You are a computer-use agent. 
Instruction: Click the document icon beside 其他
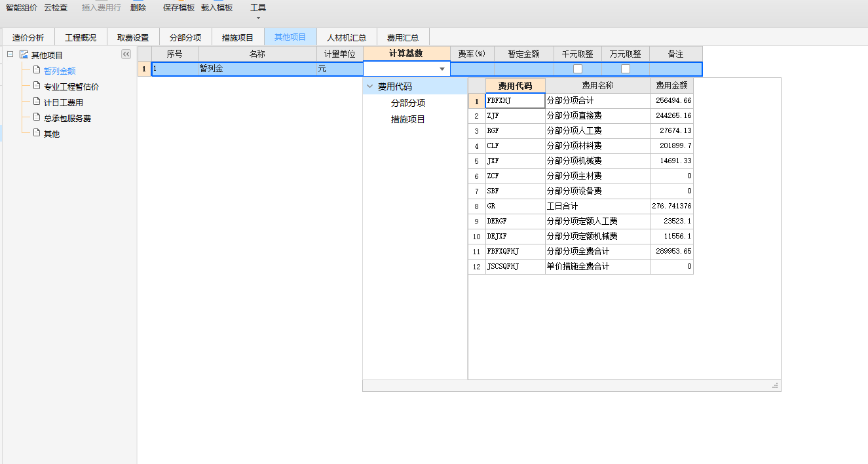pos(37,133)
